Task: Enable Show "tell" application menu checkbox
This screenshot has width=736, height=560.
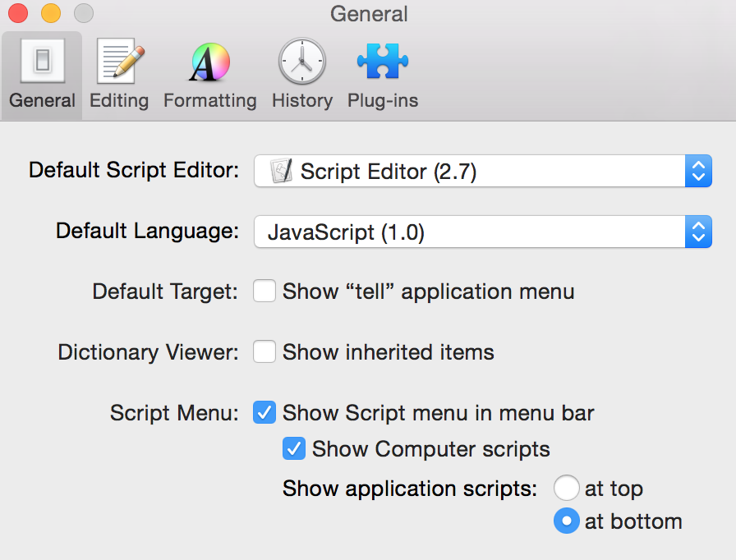Action: pos(264,291)
